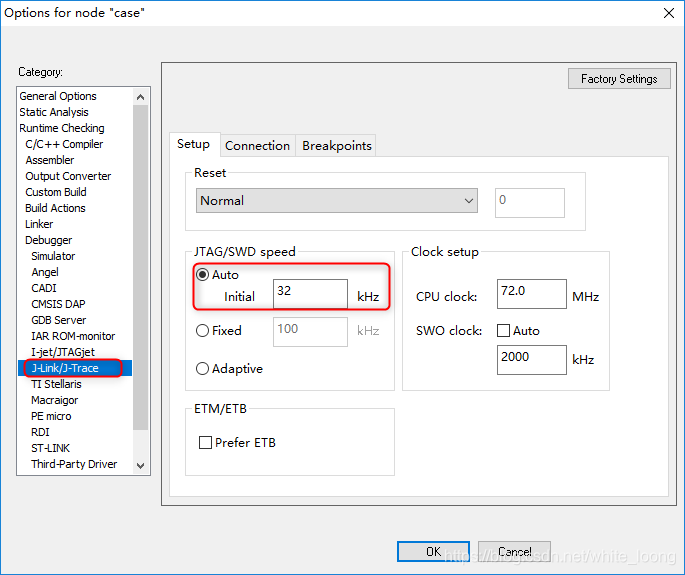Enable the SWO clock Auto checkbox
The image size is (685, 575).
503,331
